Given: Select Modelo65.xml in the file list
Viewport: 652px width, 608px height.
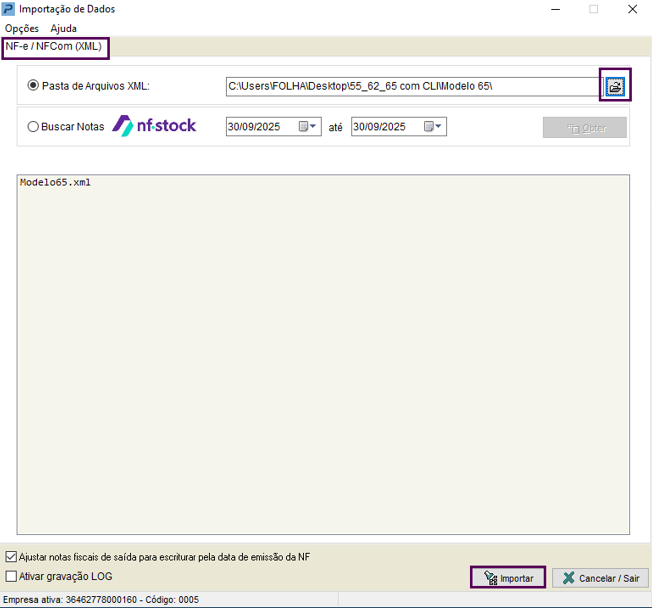Looking at the screenshot, I should coord(55,182).
